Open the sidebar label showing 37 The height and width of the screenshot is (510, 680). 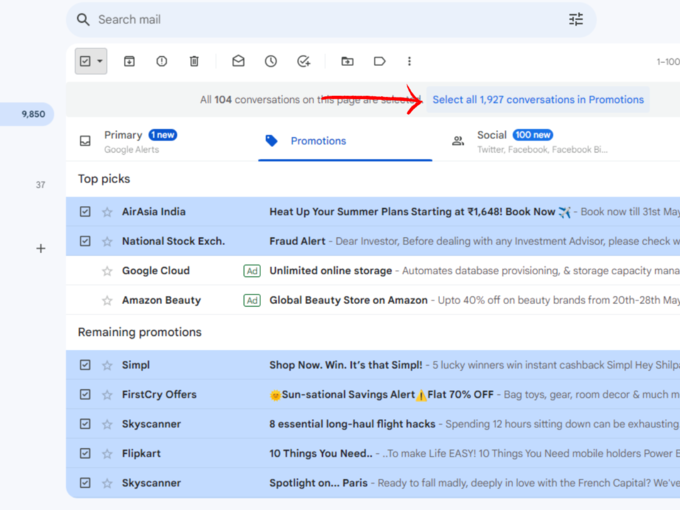coord(40,185)
